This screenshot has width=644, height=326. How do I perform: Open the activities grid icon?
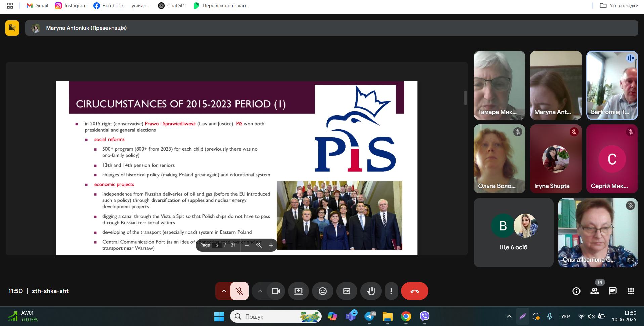631,291
